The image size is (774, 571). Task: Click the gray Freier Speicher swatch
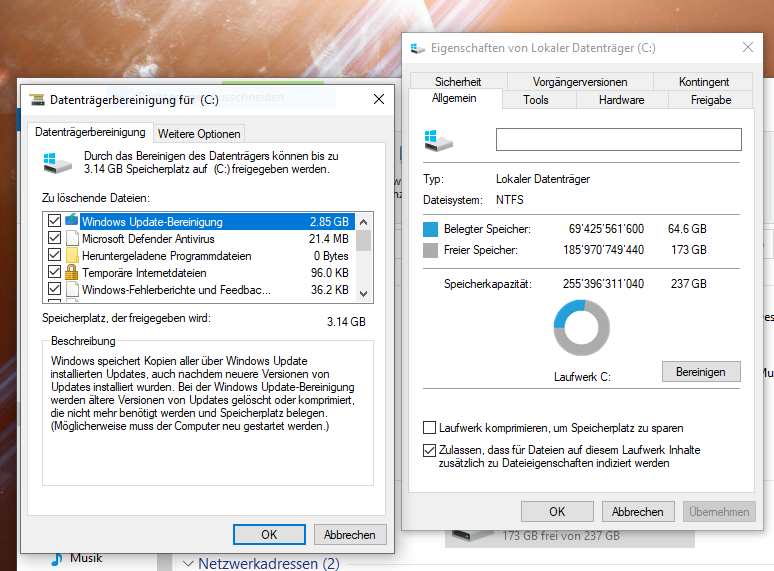(x=430, y=250)
